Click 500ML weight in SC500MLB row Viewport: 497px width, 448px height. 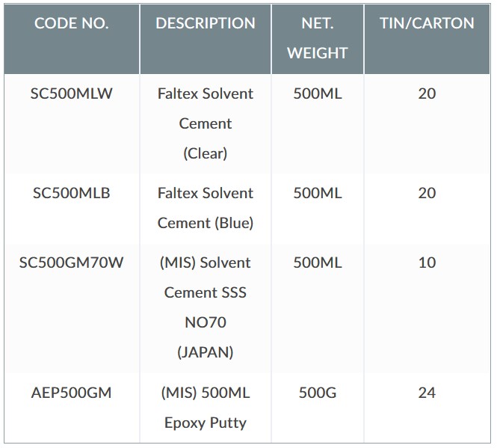318,193
